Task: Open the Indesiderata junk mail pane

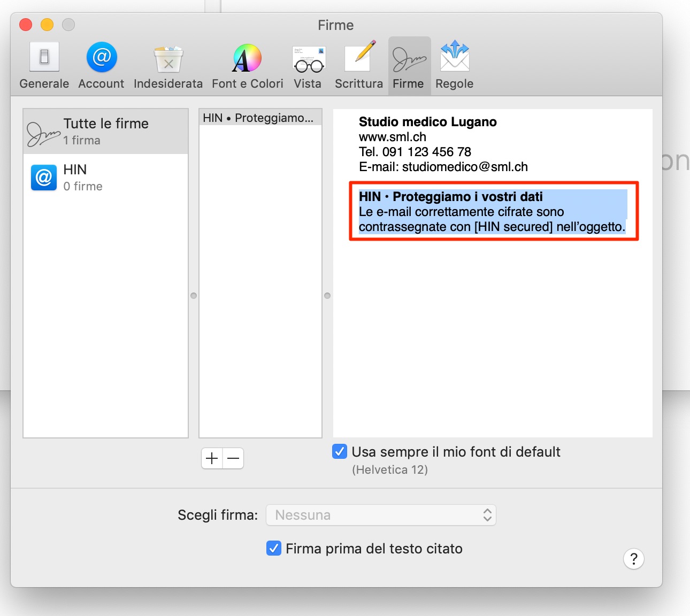Action: pos(168,66)
